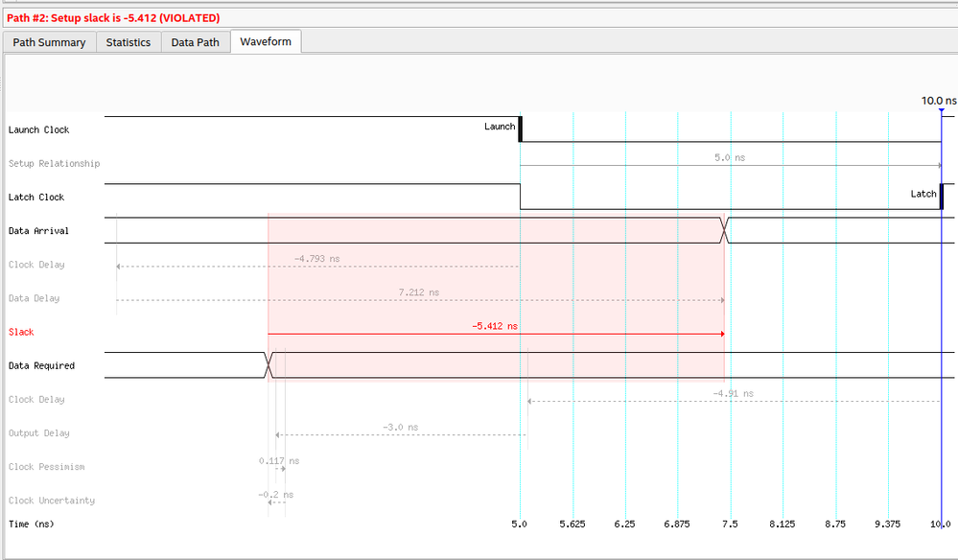Image resolution: width=958 pixels, height=560 pixels.
Task: Select the red Slack row label
Action: [21, 332]
